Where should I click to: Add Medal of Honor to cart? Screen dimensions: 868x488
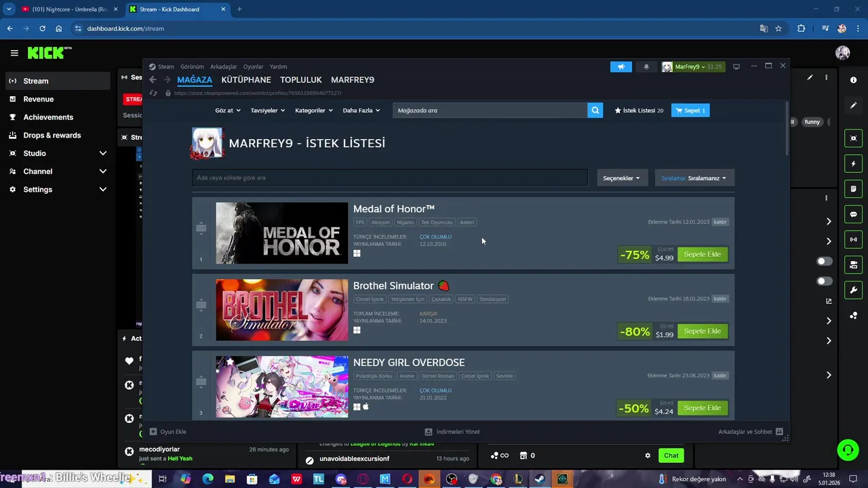point(702,254)
